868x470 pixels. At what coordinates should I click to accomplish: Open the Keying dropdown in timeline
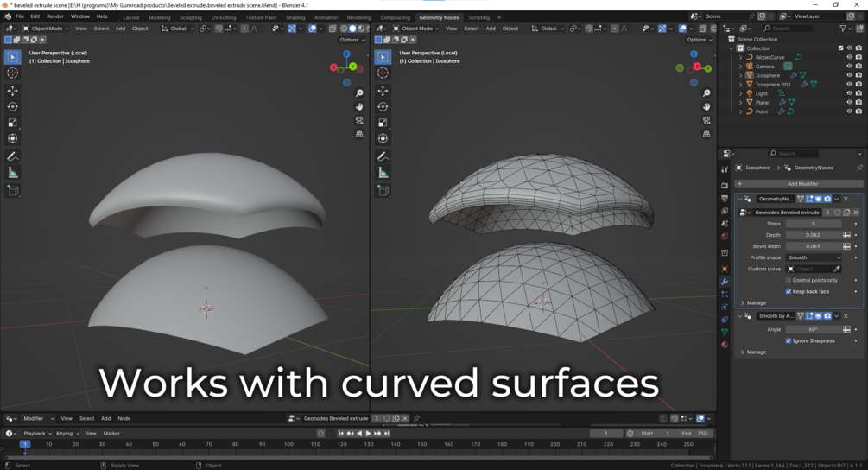(67, 434)
